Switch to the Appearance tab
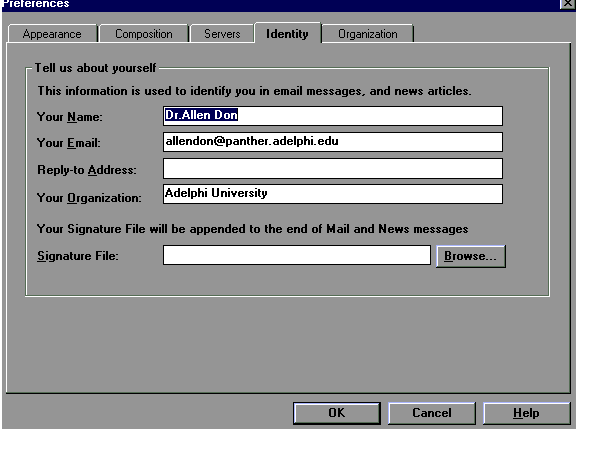593x456 pixels. point(53,34)
